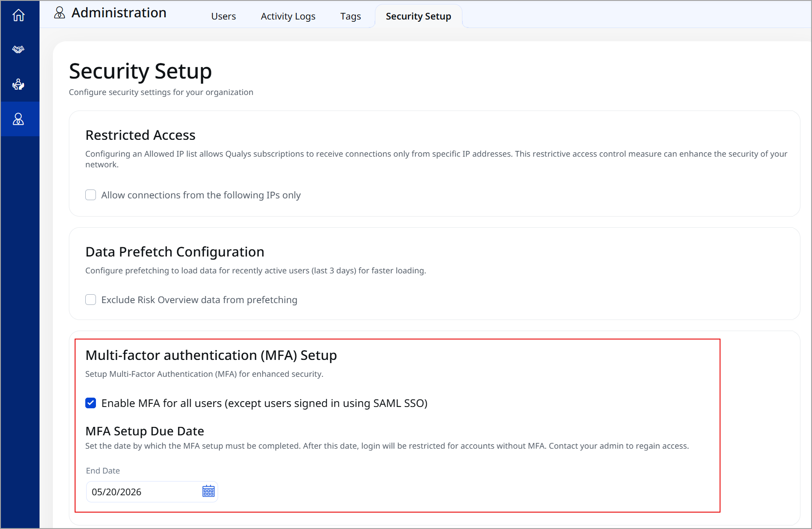
Task: Select the Security Setup tab
Action: [x=418, y=16]
